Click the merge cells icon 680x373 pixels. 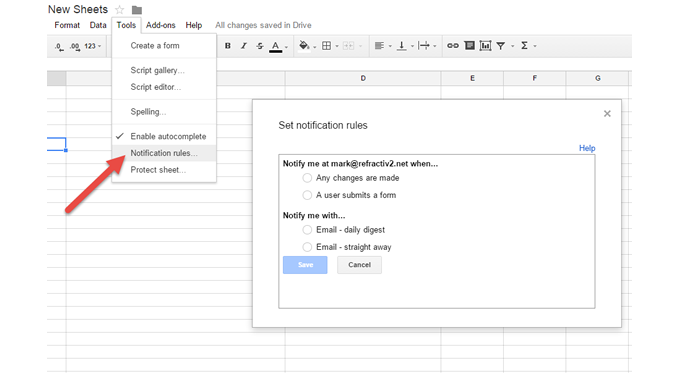point(349,46)
